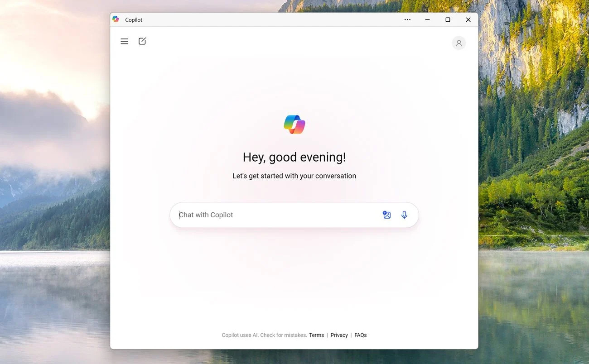Viewport: 589px width, 364px height.
Task: Click the add image upload icon
Action: [x=386, y=215]
